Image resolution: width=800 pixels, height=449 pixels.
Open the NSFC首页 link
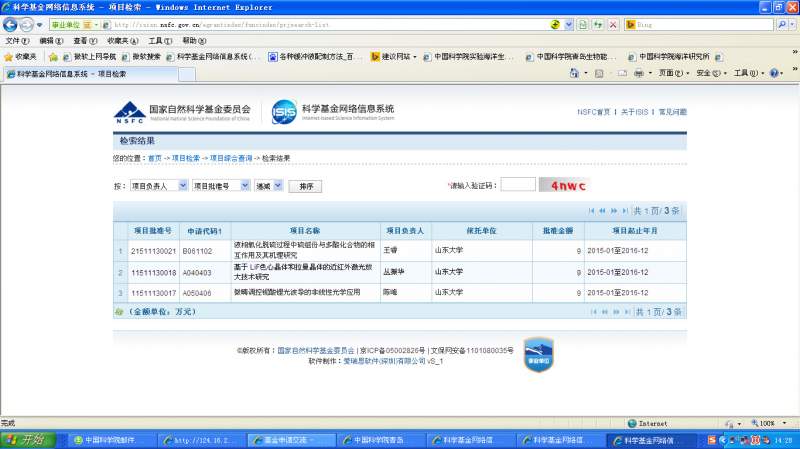[x=593, y=112]
